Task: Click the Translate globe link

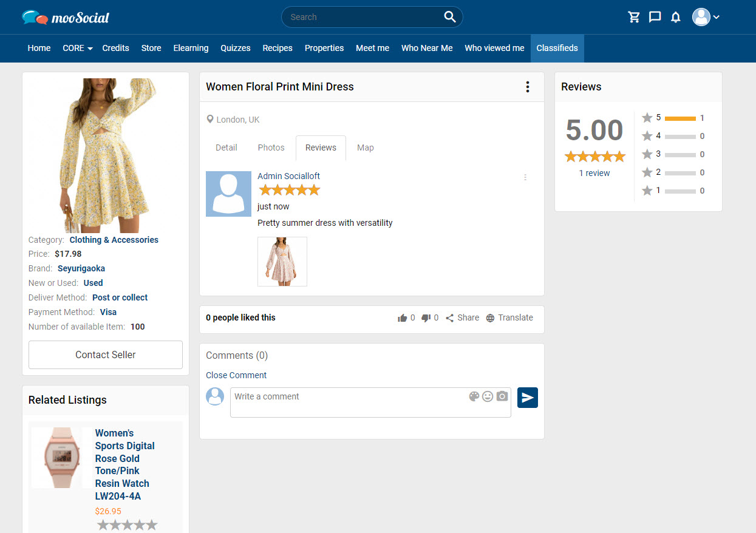Action: click(509, 318)
